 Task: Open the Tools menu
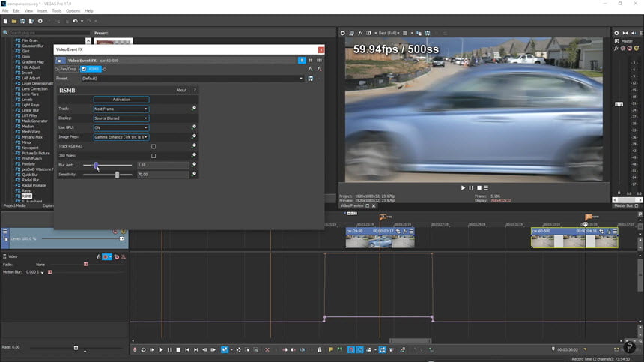[x=57, y=11]
